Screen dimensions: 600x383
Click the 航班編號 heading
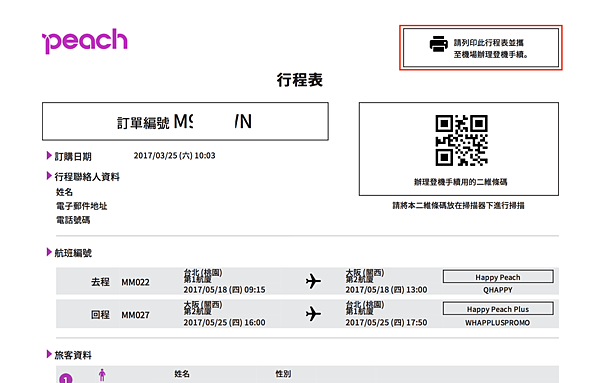point(73,253)
